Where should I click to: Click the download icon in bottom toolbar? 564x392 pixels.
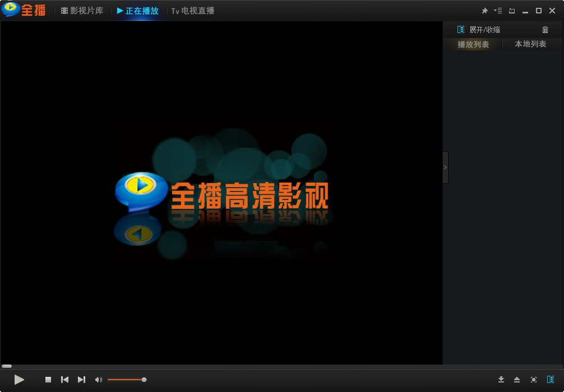coord(501,379)
